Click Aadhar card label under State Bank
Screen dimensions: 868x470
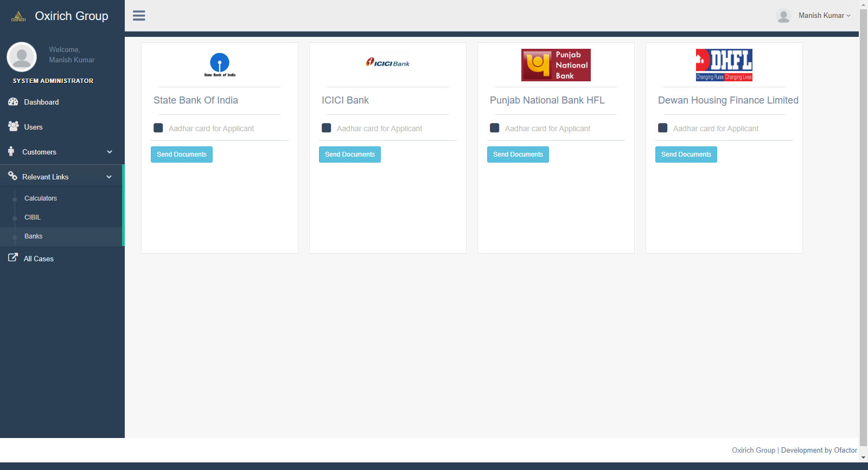click(211, 128)
